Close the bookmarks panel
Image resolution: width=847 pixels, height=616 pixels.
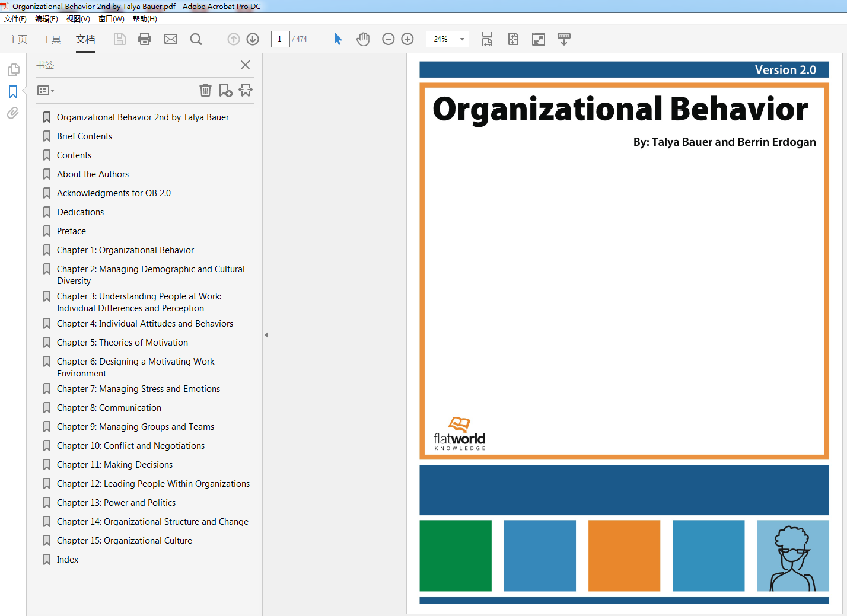tap(245, 65)
